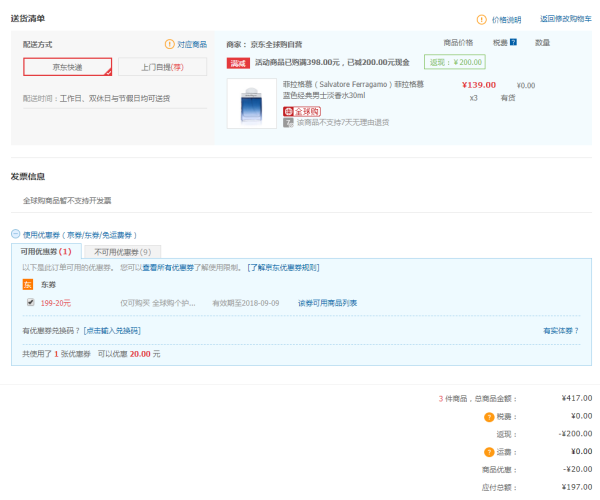600x500 pixels.
Task: Open the Salvatore Ferragamo product title
Action: [x=353, y=90]
